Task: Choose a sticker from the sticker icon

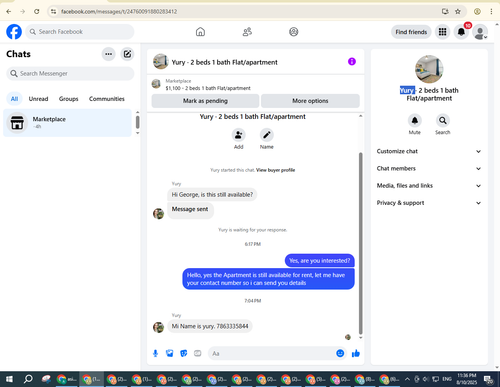Action: 184,353
